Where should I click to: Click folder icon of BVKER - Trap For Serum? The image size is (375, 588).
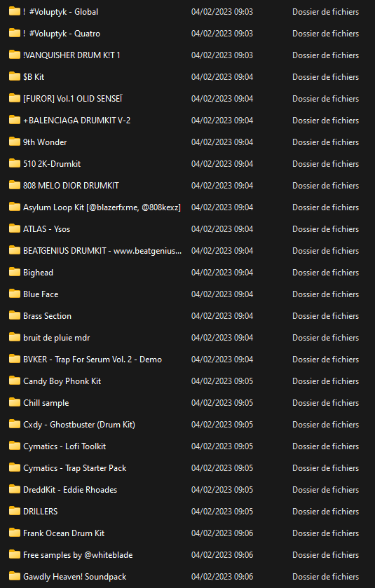[15, 360]
